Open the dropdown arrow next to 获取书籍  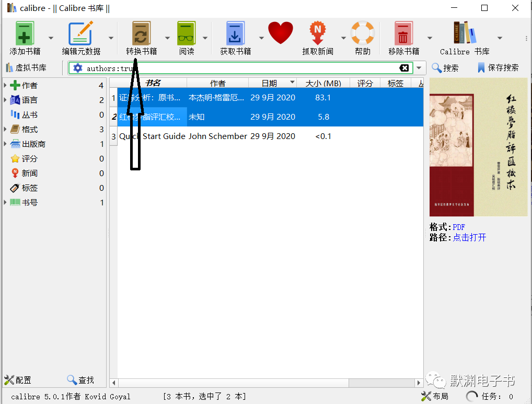[261, 38]
